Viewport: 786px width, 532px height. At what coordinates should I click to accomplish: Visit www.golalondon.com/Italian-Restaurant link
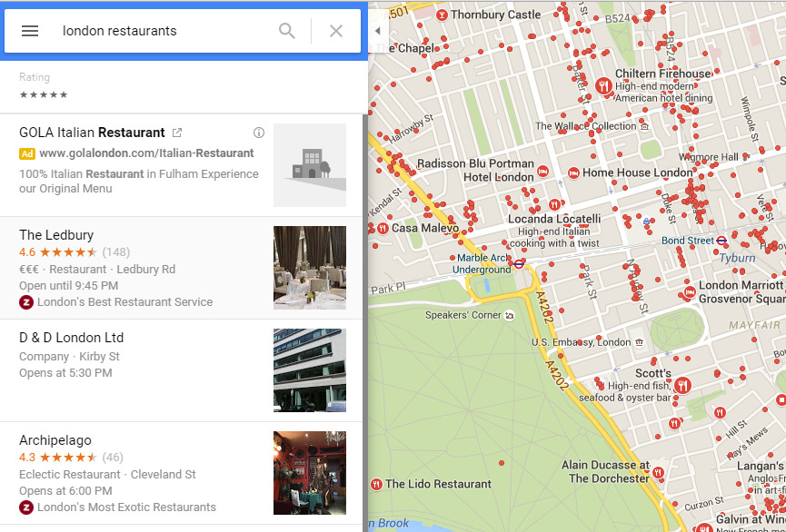pyautogui.click(x=146, y=153)
